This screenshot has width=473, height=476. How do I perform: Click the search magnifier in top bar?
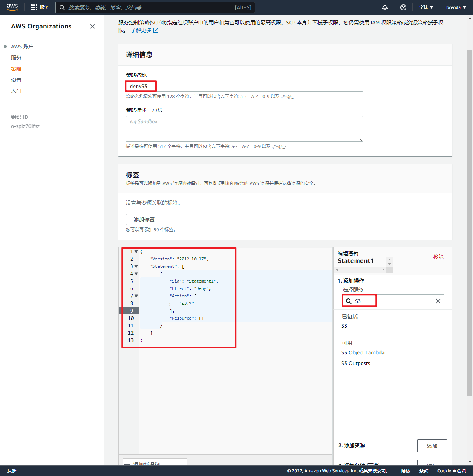[62, 7]
